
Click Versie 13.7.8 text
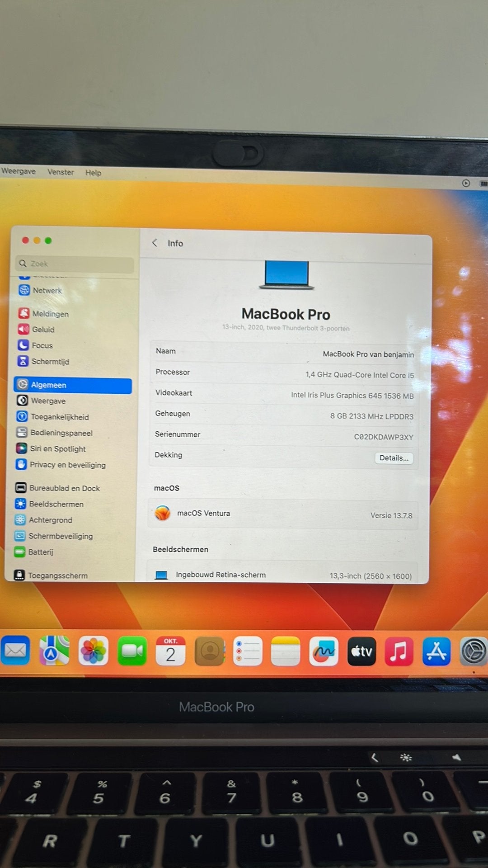click(x=391, y=515)
